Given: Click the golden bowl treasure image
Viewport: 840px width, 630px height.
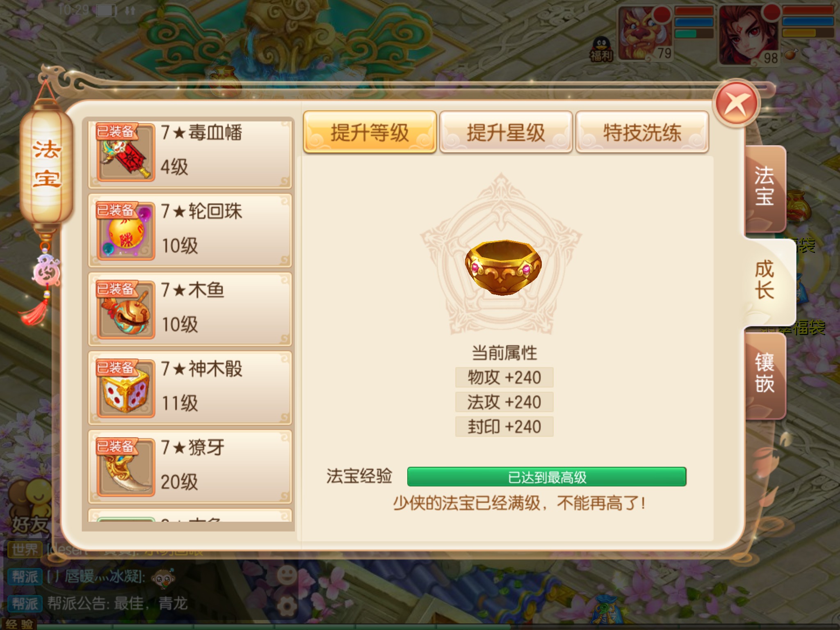Looking at the screenshot, I should pos(503,267).
